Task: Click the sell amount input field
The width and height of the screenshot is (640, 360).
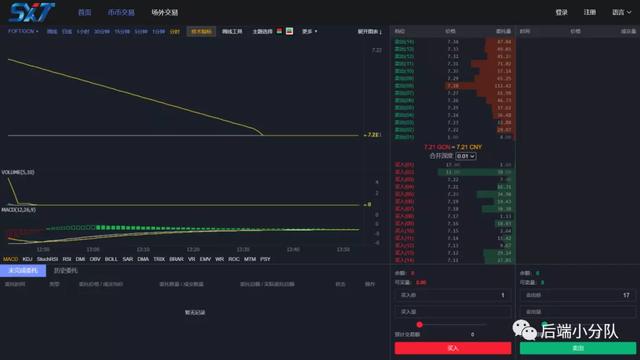Action: point(578,312)
